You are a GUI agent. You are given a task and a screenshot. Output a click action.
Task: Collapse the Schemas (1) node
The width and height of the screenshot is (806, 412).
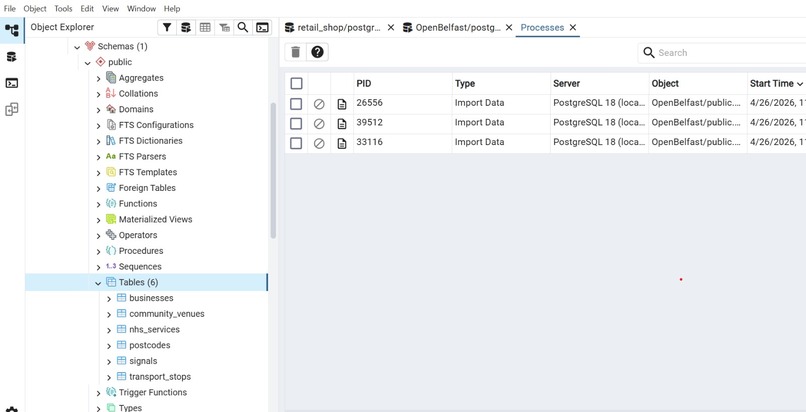coord(77,47)
